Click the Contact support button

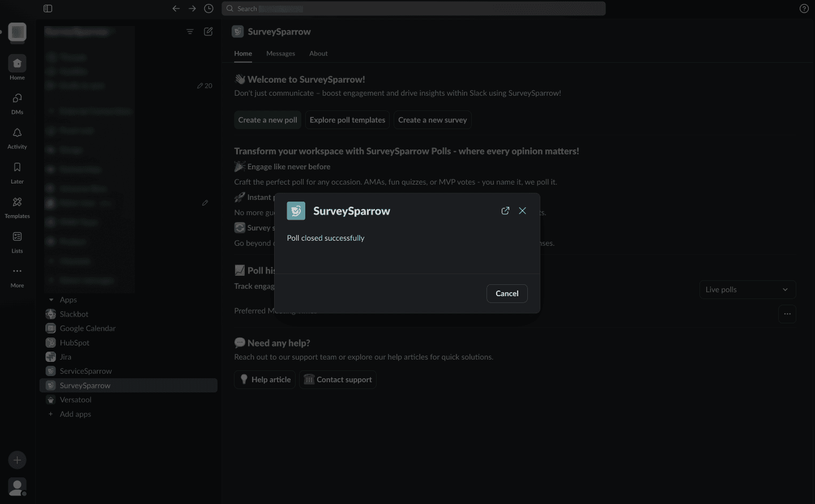click(x=338, y=379)
